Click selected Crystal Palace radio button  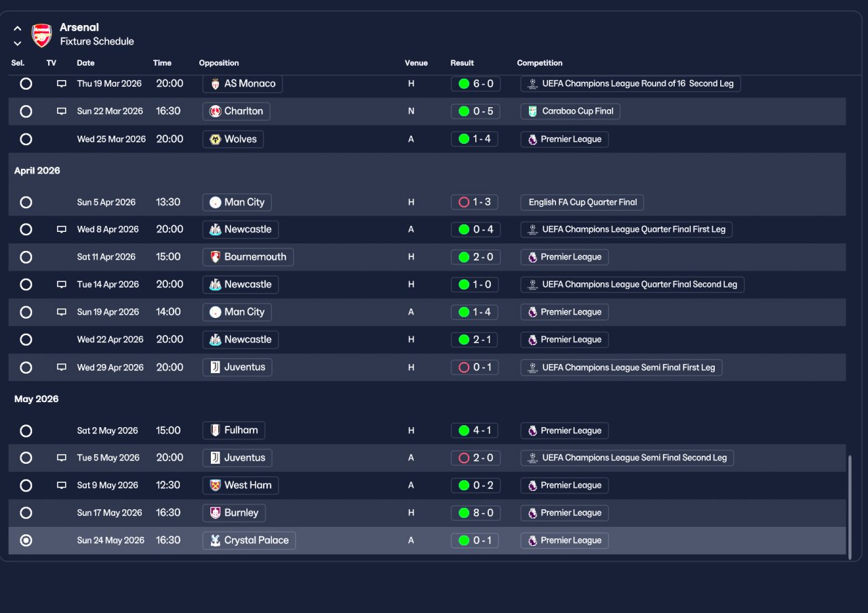(26, 540)
